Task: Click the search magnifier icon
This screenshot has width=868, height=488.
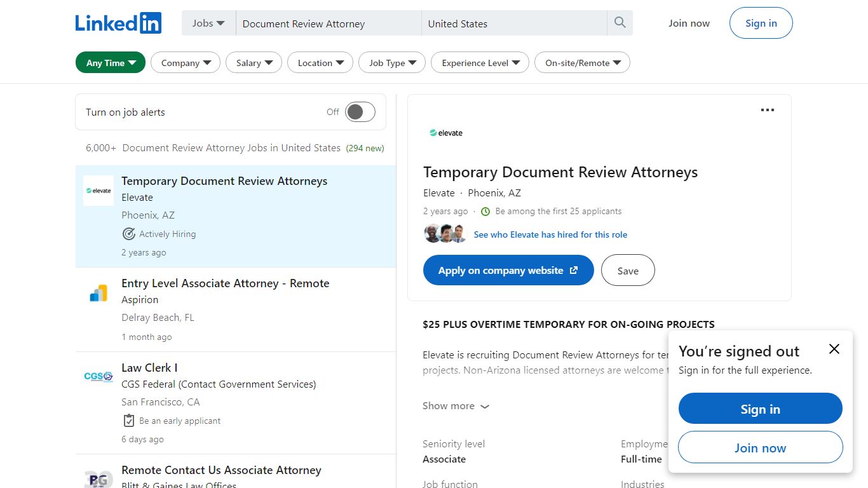Action: coord(620,23)
